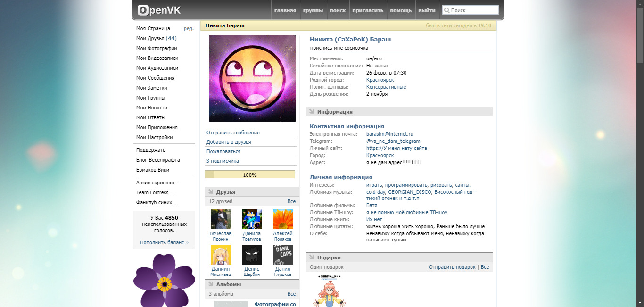Collapse the Альбомы section header
This screenshot has height=307, width=644.
coord(228,284)
